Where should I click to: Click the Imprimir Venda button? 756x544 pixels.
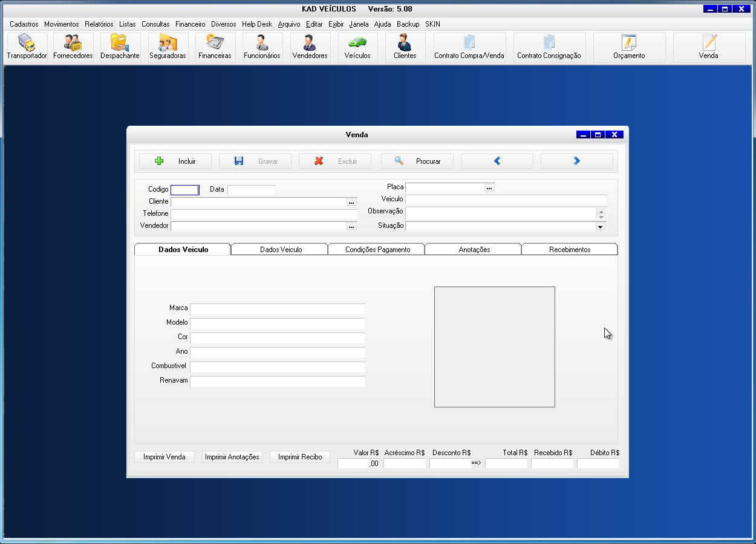coord(165,457)
